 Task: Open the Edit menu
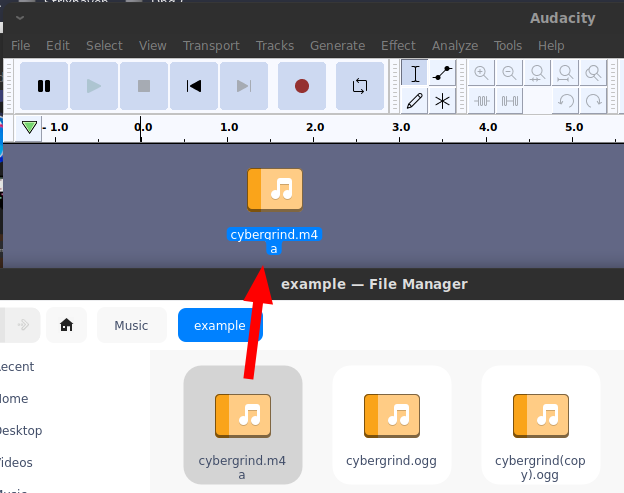(58, 46)
